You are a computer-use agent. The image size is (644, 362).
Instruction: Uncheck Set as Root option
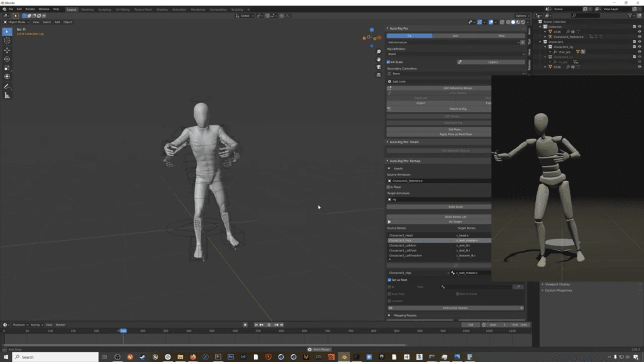[389, 280]
